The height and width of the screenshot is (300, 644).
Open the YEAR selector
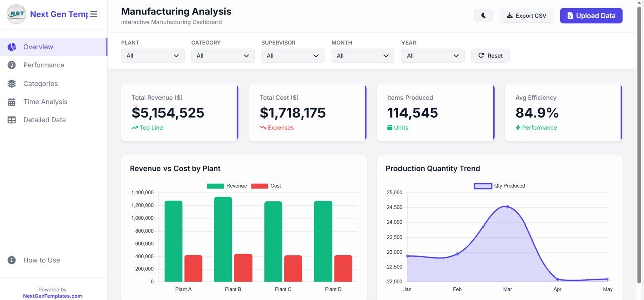click(433, 55)
